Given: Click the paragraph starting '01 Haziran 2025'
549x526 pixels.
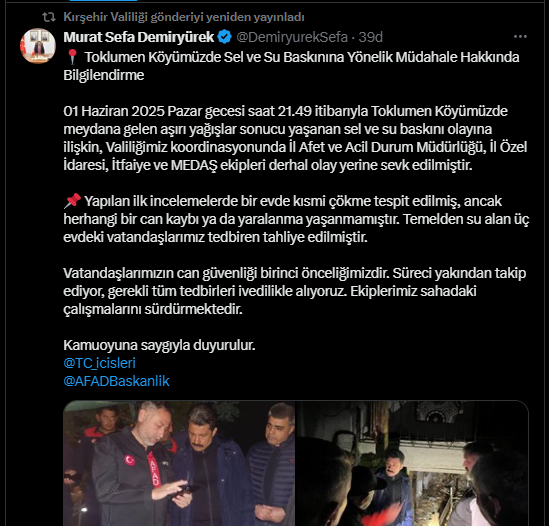Looking at the screenshot, I should [x=295, y=138].
